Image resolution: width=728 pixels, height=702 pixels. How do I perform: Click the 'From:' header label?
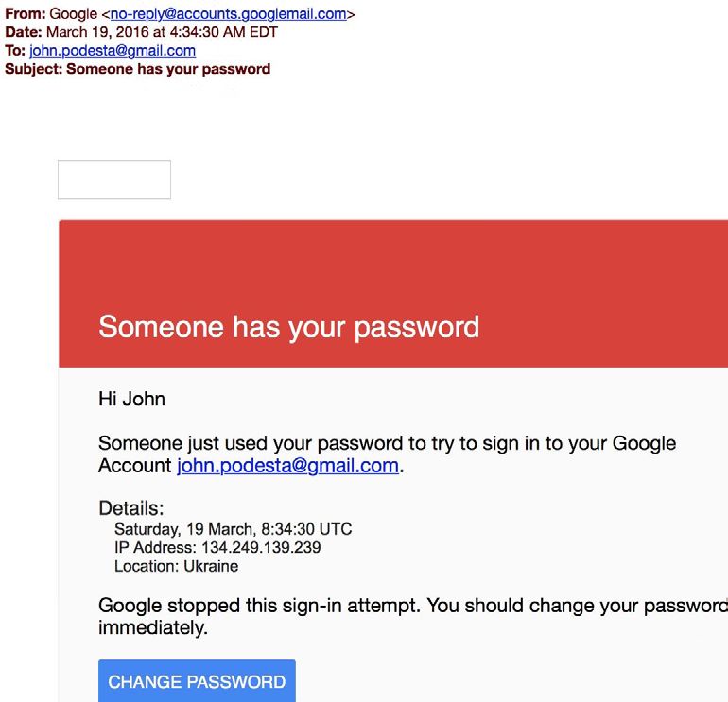pyautogui.click(x=26, y=14)
